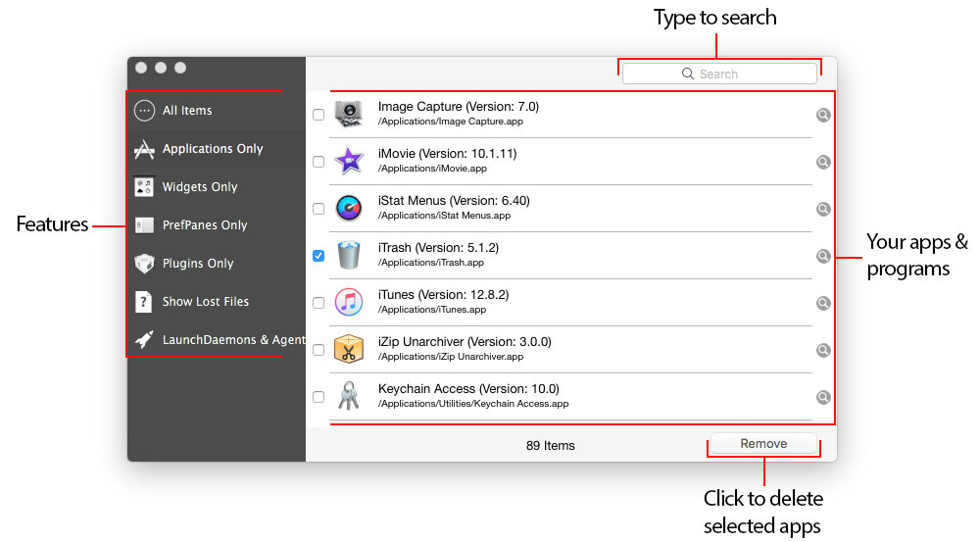This screenshot has height=542, width=980.
Task: Reveal iStat Menus with its magnifier icon
Action: pyautogui.click(x=823, y=209)
